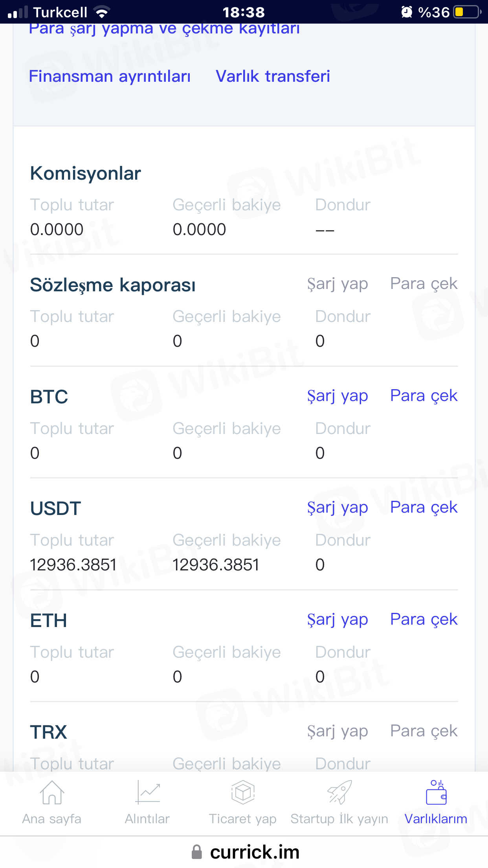Open Para şarj yapma ve çekme kayıtları

(x=164, y=29)
